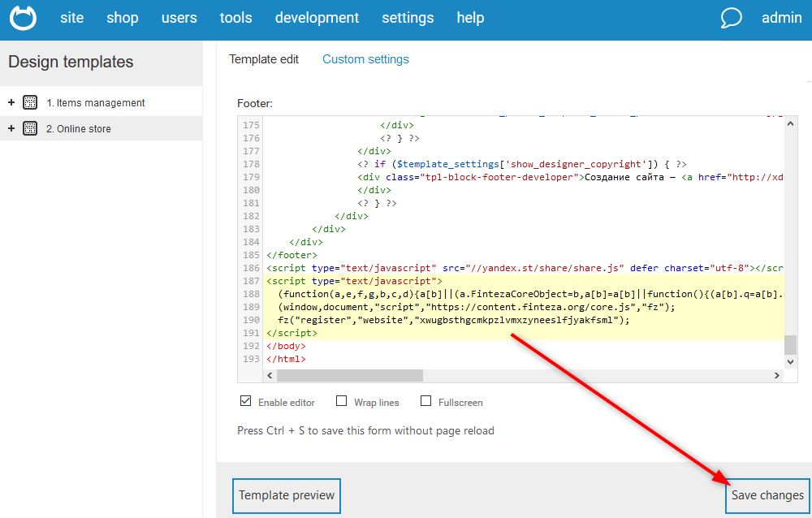Click the editor's scroll down arrow
This screenshot has width=812, height=518.
pyautogui.click(x=790, y=362)
